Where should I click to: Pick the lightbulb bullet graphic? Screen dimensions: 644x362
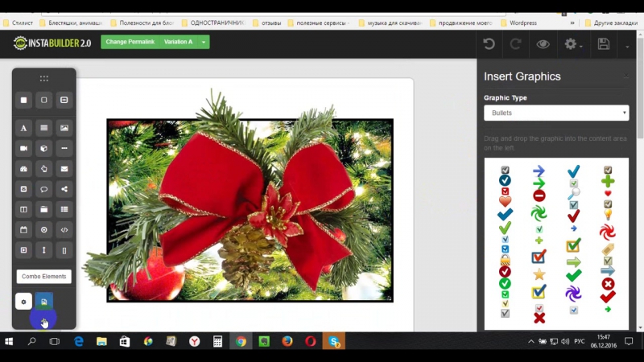[608, 214]
